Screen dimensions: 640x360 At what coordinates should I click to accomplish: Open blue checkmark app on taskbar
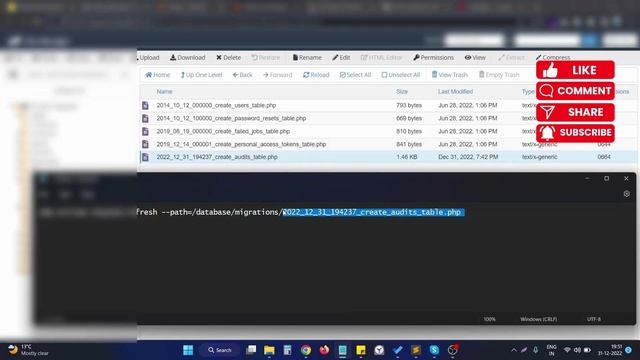[x=398, y=350]
